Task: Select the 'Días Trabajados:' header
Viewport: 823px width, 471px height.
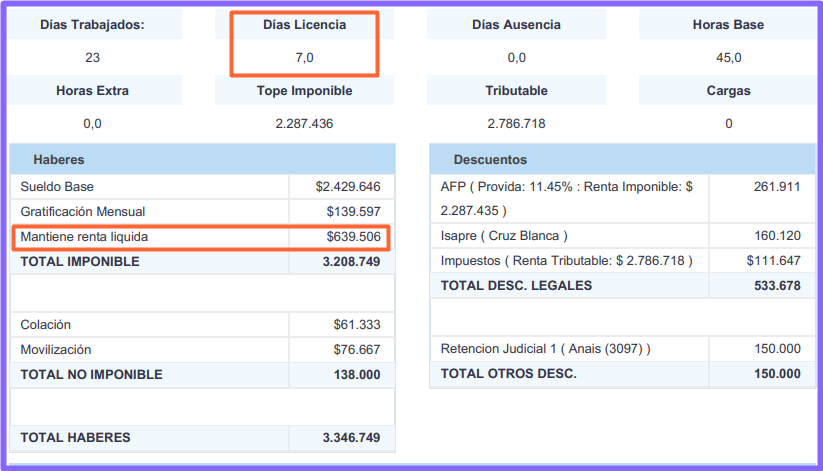Action: pos(92,25)
